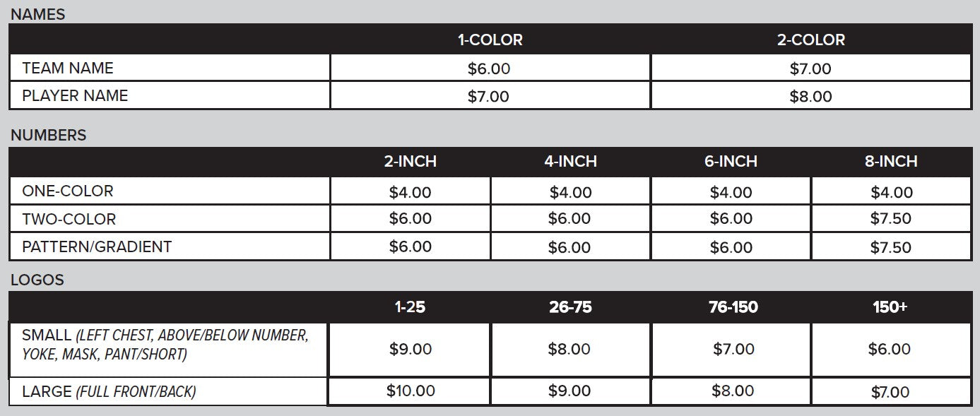The image size is (980, 416).
Task: Click the large logo 1-25 price $10.00
Action: click(x=411, y=391)
